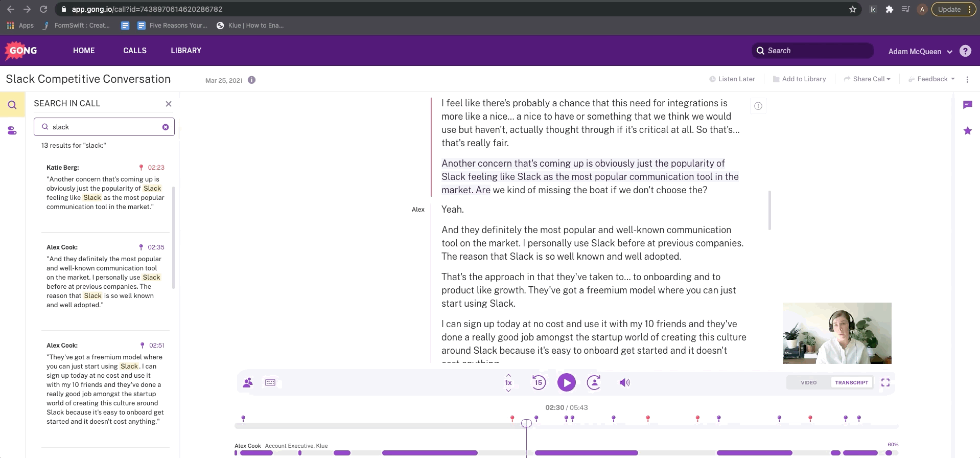Click the participants icon in player bar
The height and width of the screenshot is (458, 980).
(248, 382)
